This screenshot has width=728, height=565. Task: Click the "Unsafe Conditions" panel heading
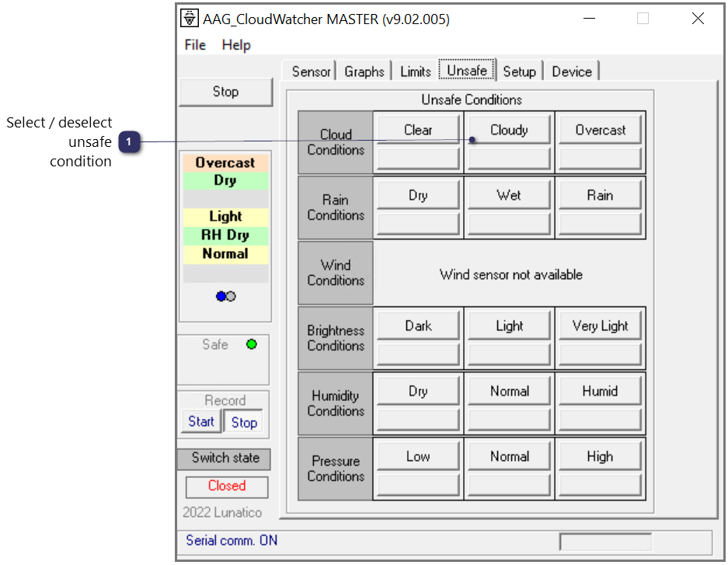point(472,99)
